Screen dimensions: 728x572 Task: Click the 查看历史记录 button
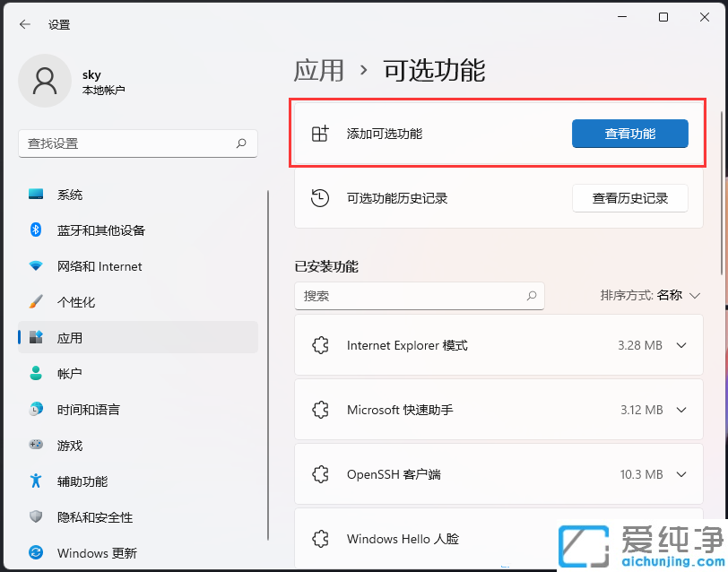click(x=629, y=198)
